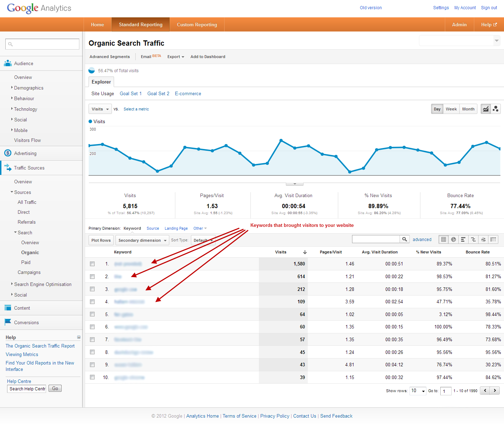This screenshot has height=424, width=504.
Task: Select the pie chart percentage view
Action: click(x=453, y=240)
